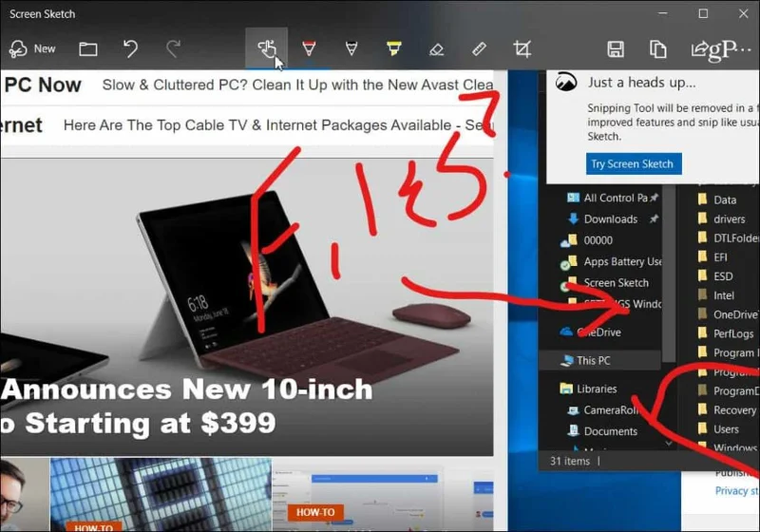Undo the last stroke
Viewport: 760px width, 532px height.
(130, 49)
